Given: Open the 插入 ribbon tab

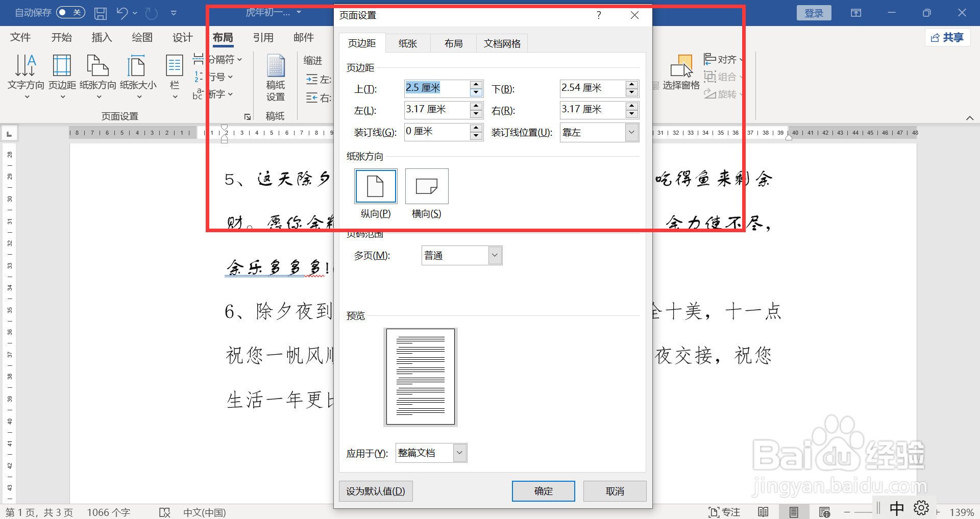Looking at the screenshot, I should pos(101,37).
